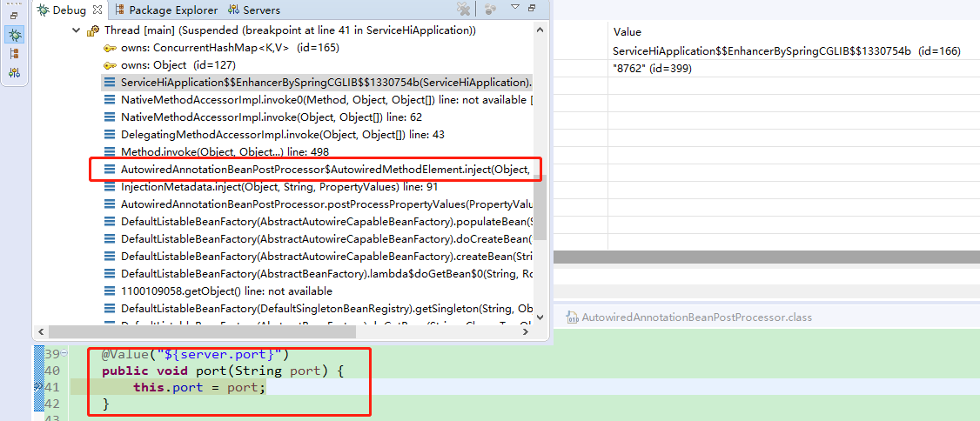Image resolution: width=980 pixels, height=421 pixels.
Task: Select the Thread [main] suspended entry
Action: (x=289, y=30)
